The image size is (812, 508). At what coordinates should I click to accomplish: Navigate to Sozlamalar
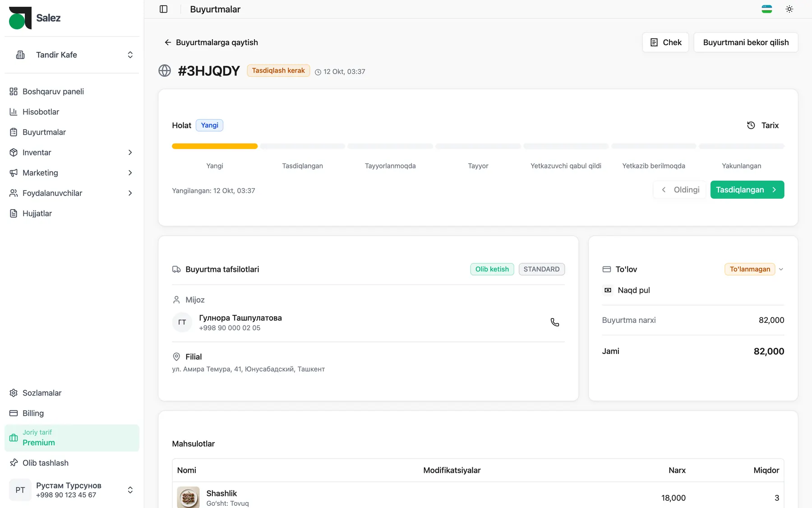72,393
